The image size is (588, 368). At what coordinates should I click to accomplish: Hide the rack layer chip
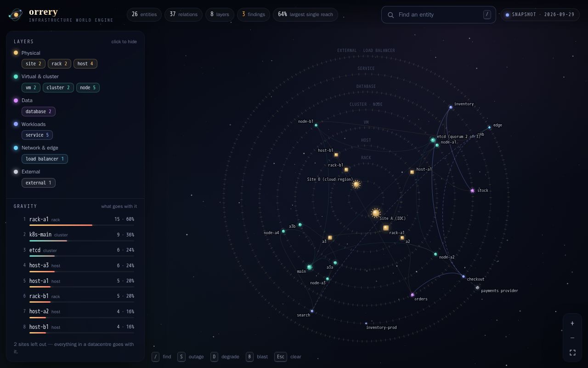tap(60, 64)
